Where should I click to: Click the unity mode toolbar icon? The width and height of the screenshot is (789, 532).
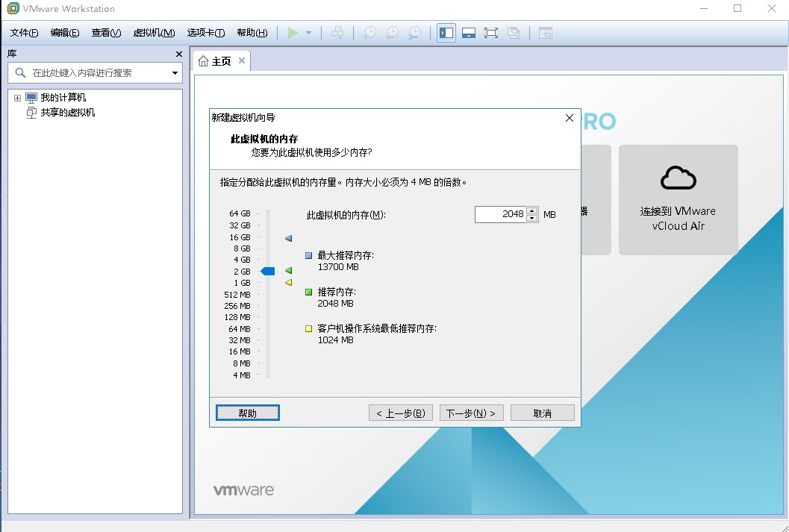[514, 33]
